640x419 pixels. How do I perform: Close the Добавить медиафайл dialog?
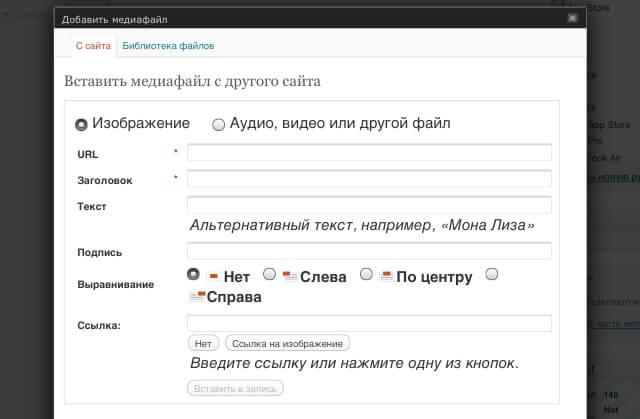tap(572, 18)
